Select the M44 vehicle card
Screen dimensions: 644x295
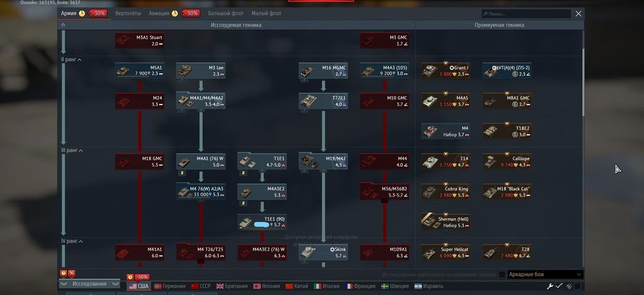385,162
